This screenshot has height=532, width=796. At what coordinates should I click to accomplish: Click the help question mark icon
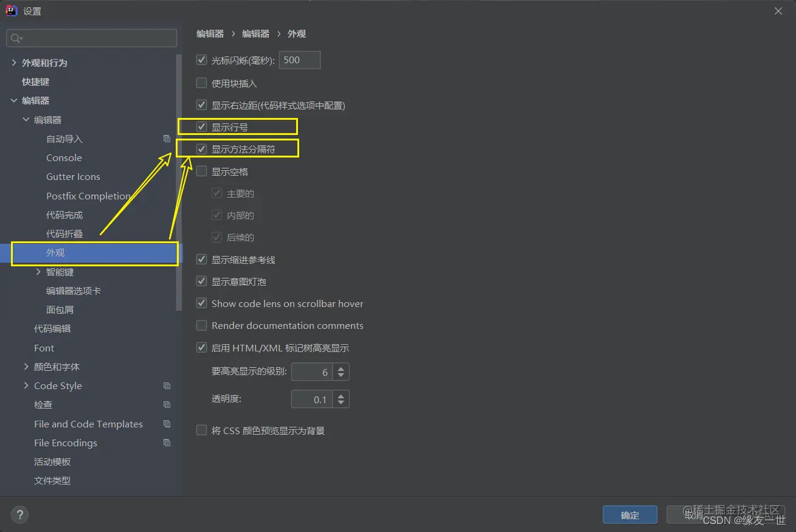[19, 514]
